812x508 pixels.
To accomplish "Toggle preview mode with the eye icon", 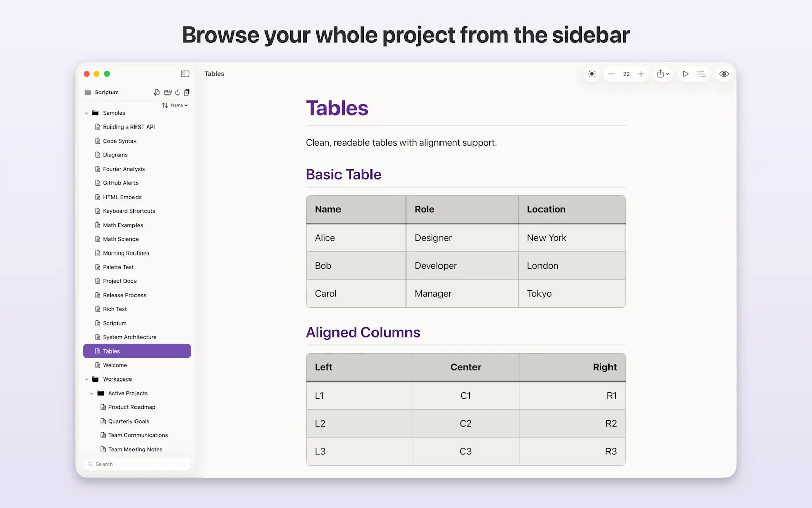I will 724,74.
